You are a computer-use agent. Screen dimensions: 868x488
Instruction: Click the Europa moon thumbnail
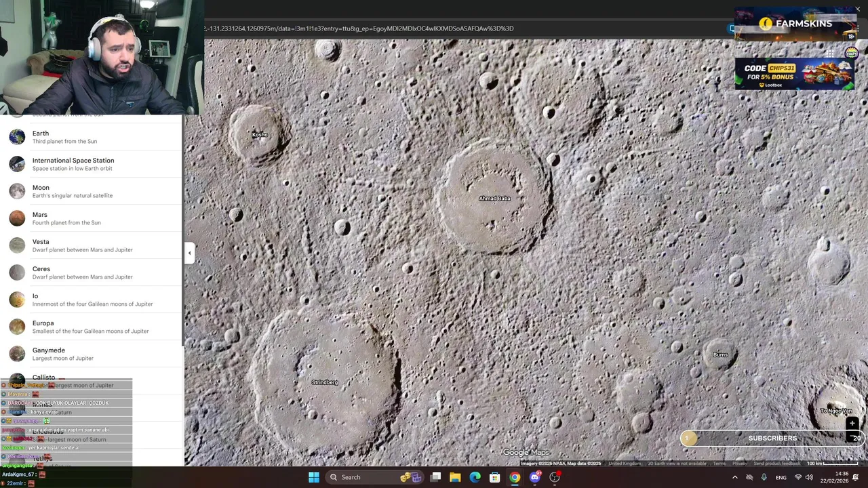pyautogui.click(x=17, y=327)
